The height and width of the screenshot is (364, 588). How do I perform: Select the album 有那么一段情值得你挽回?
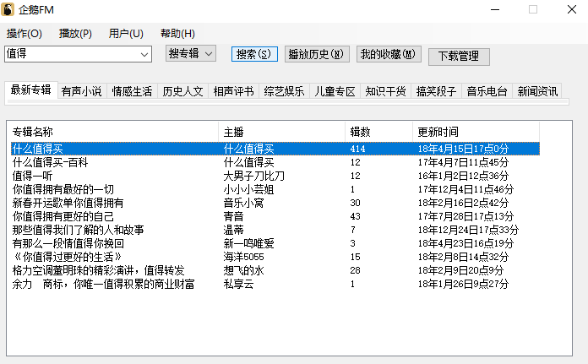(x=68, y=243)
